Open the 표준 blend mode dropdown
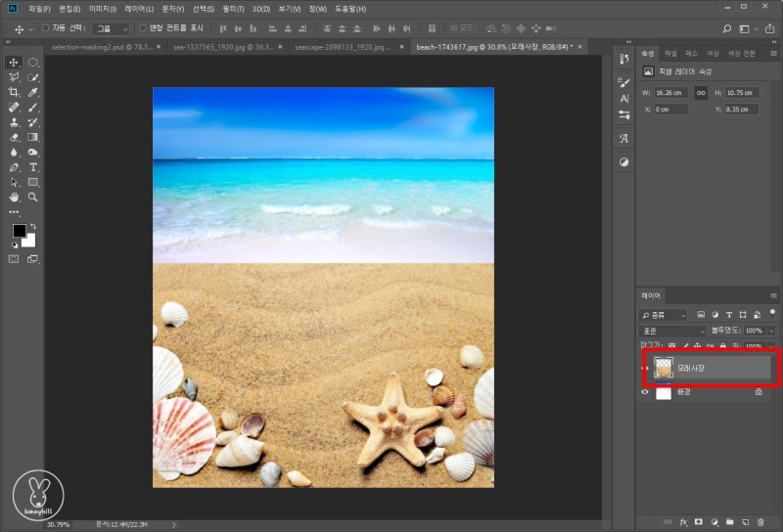Screen dimensions: 783x532 click(x=671, y=332)
